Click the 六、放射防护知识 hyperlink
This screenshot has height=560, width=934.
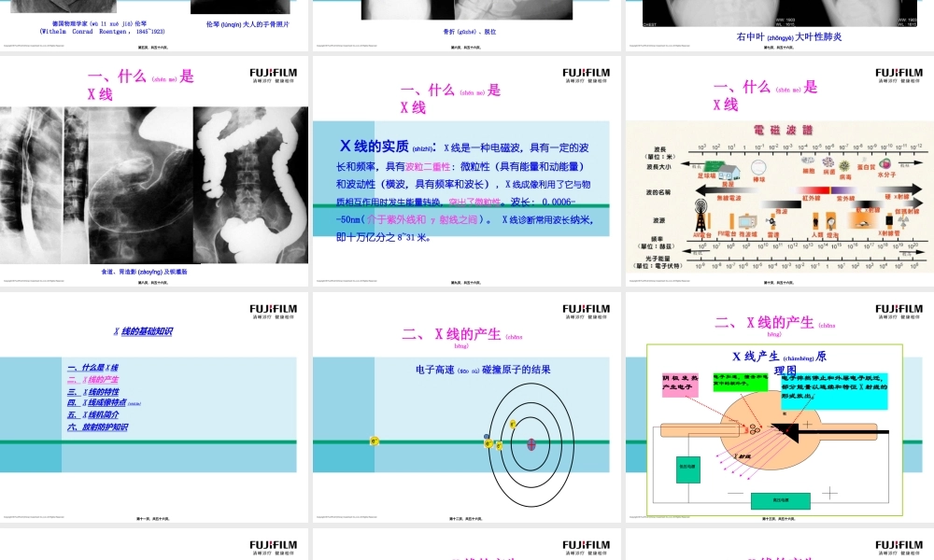pyautogui.click(x=96, y=426)
